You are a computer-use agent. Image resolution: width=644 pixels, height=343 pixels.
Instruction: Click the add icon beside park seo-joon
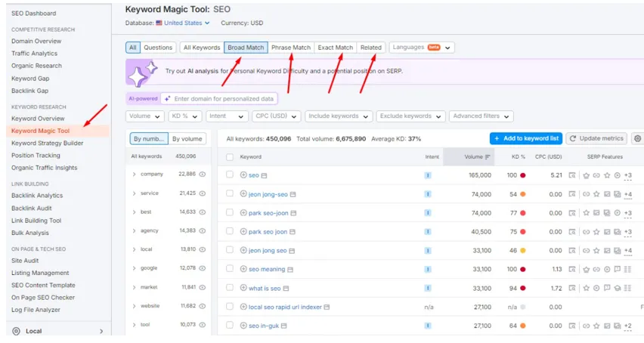(243, 213)
